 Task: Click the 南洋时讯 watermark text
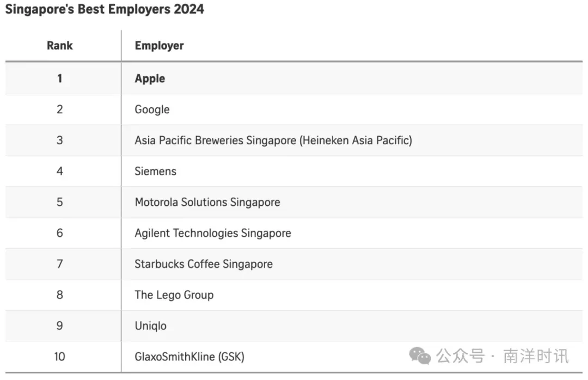coord(536,357)
